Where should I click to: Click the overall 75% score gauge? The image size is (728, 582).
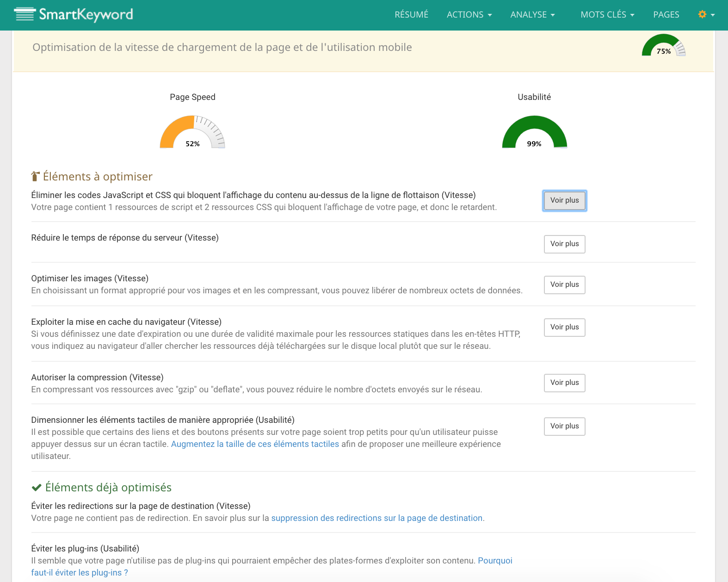[664, 45]
